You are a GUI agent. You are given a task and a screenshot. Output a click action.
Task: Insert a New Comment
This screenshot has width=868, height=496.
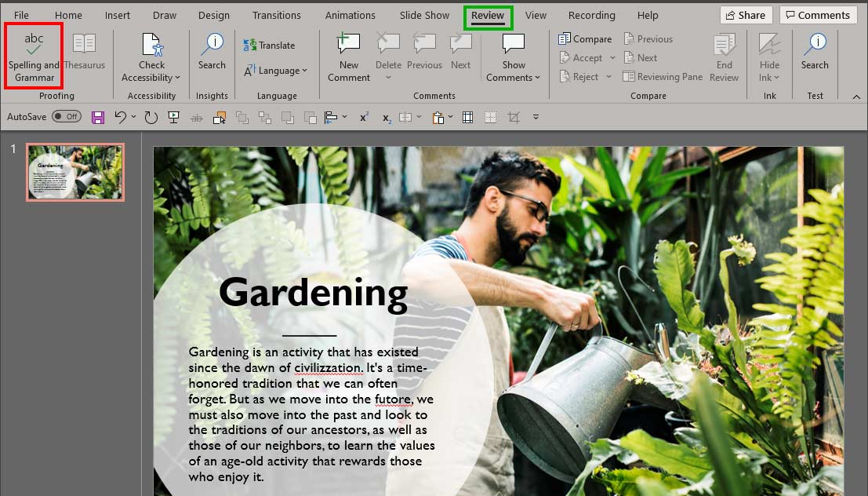click(347, 55)
